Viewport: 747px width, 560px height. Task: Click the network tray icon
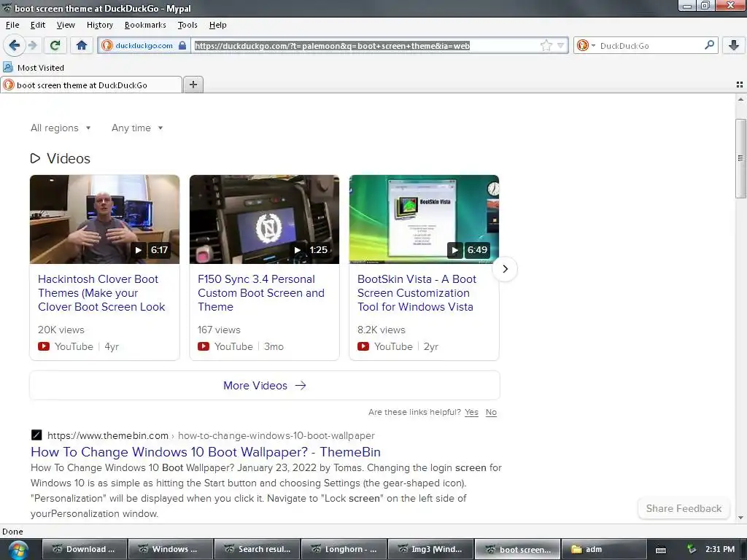pyautogui.click(x=692, y=550)
